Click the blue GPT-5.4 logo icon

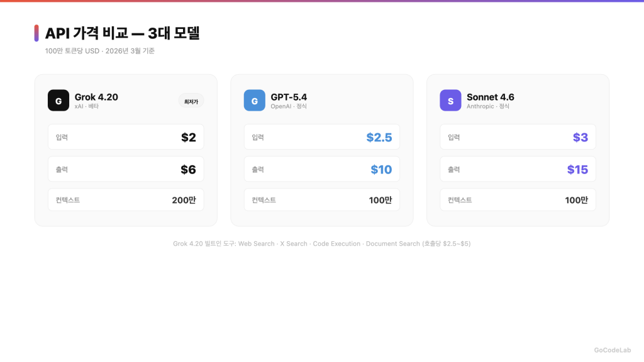point(255,101)
